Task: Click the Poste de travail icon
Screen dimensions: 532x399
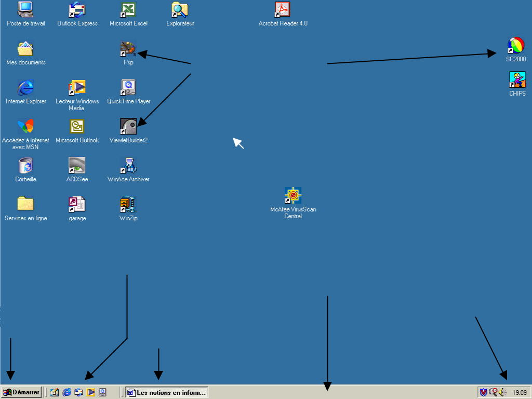Action: [x=25, y=10]
